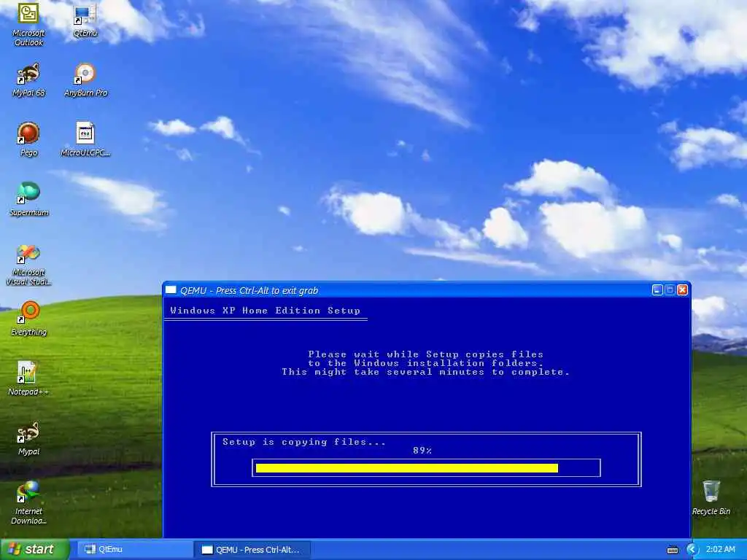The image size is (747, 560).
Task: Click the QEMU title bar text
Action: 249,290
